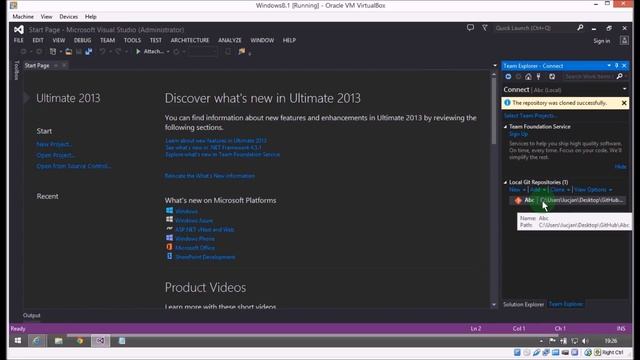Click the Windows platform link icon
This screenshot has width=640, height=360.
coord(169,211)
